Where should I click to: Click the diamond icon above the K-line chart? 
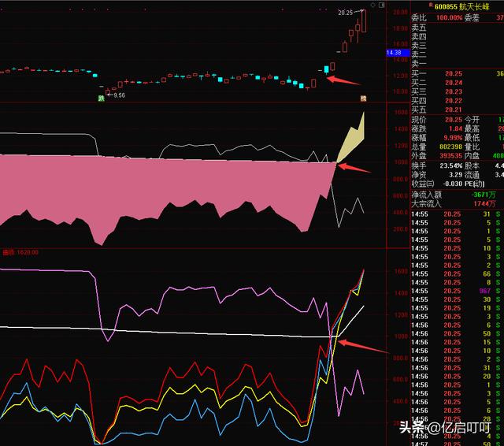coord(372,6)
